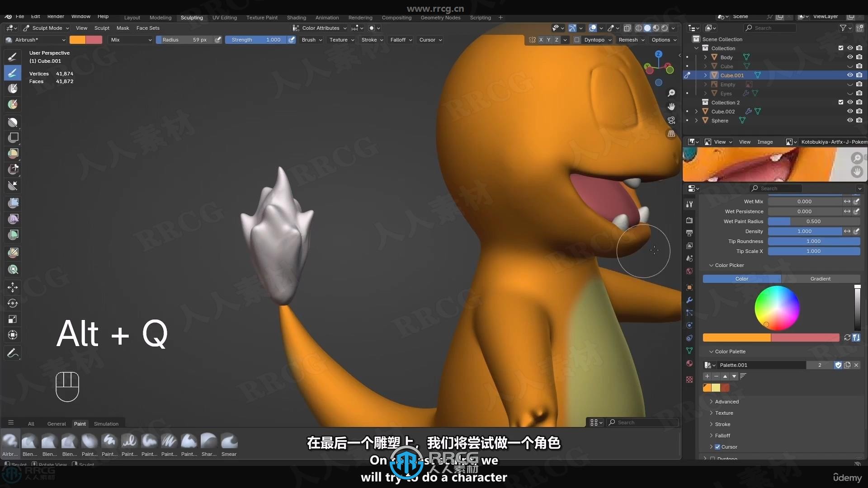Select the Mesh Filter tool

pyautogui.click(x=13, y=203)
